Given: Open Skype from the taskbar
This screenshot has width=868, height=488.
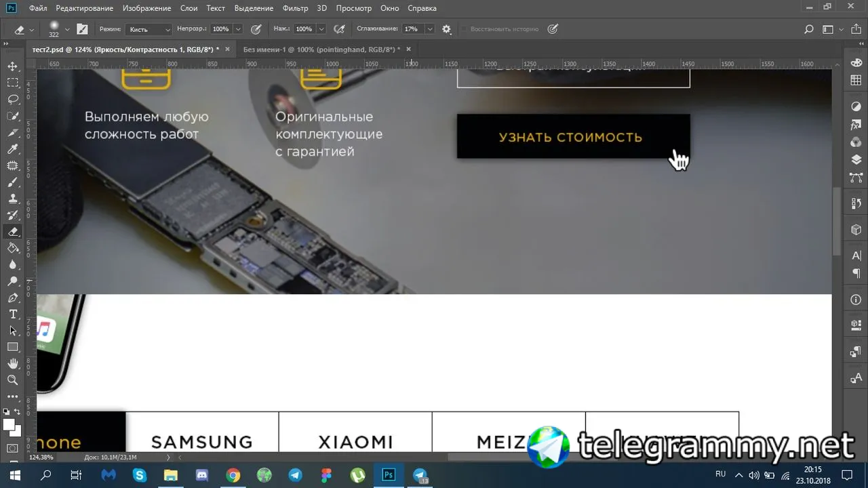Looking at the screenshot, I should click(139, 475).
